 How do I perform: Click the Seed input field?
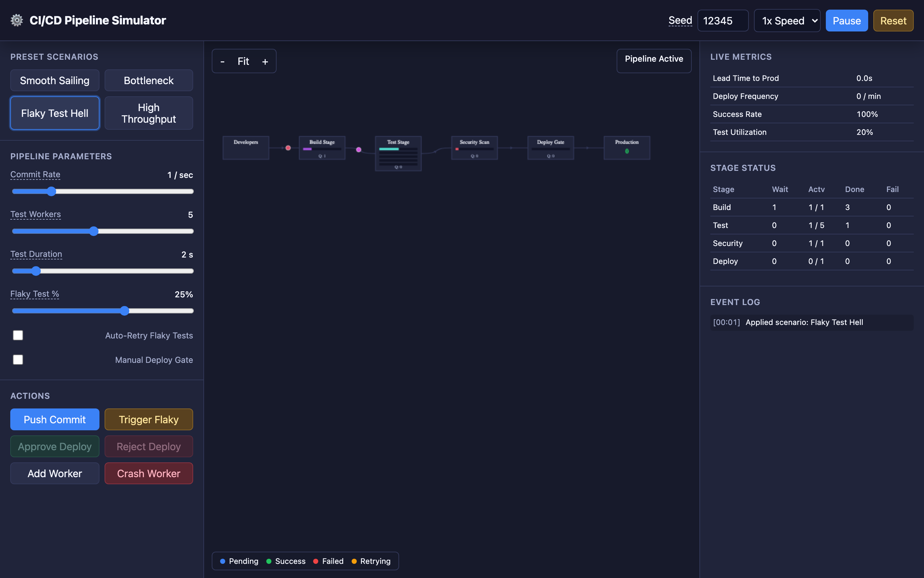[x=723, y=21]
